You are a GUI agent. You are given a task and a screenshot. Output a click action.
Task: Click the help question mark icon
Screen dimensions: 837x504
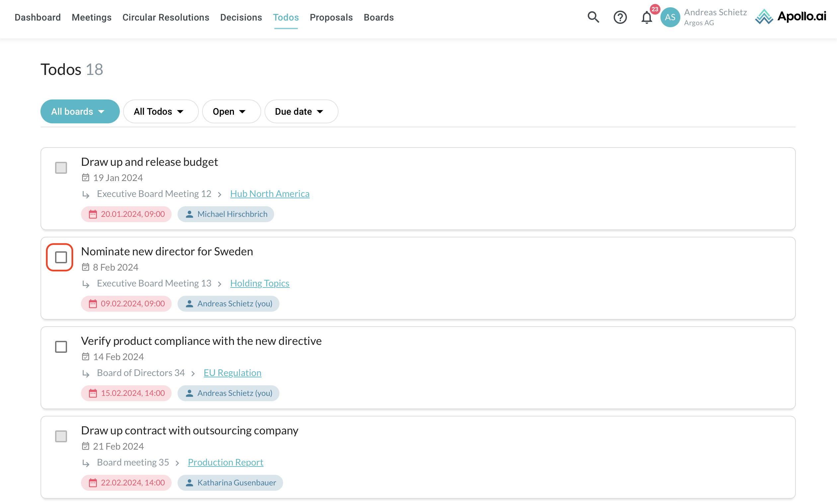620,17
